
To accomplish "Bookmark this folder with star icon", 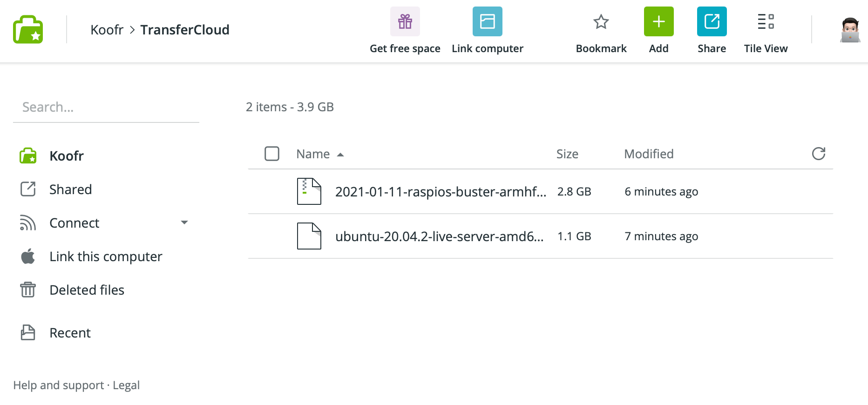I will (601, 21).
